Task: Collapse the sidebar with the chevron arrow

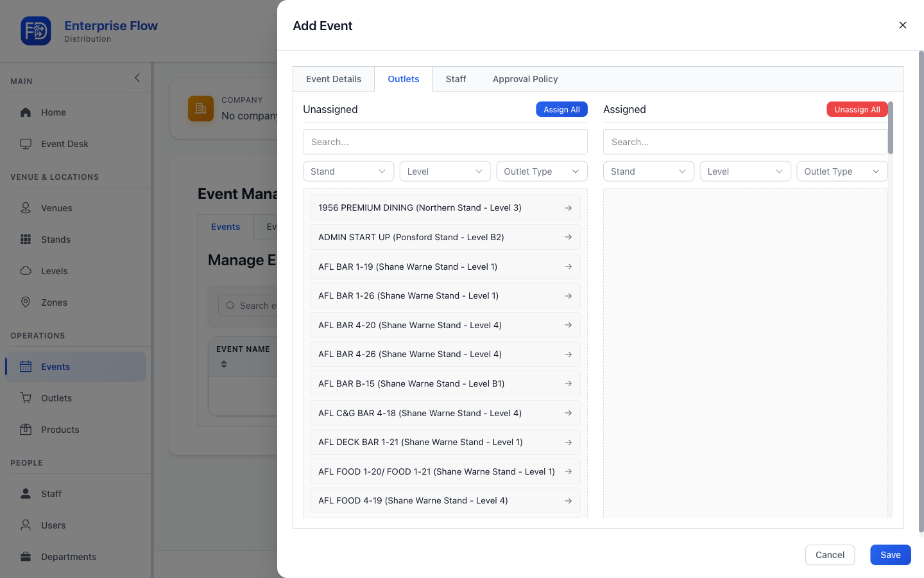Action: [137, 78]
